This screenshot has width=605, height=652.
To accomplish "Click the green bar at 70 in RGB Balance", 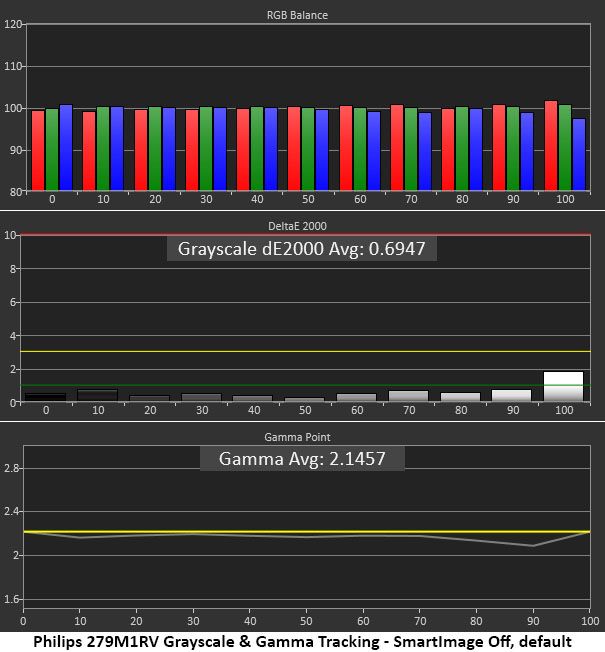I will (411, 149).
